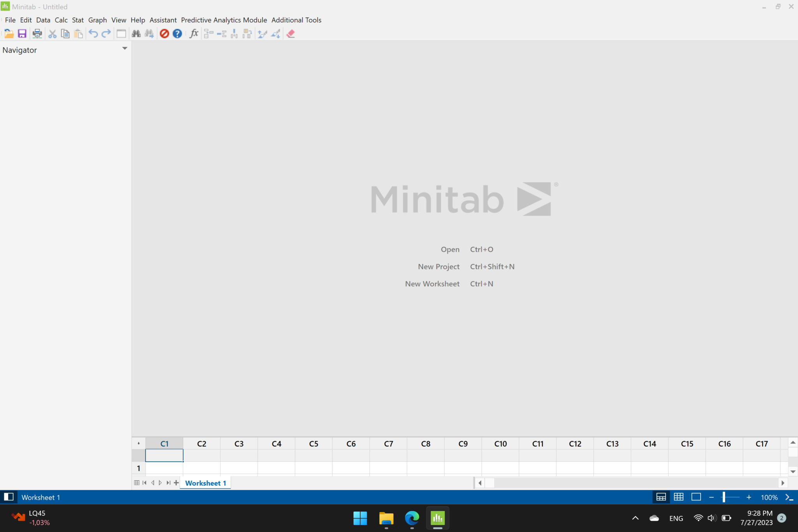
Task: Open the Save Project toolbar icon
Action: 21,34
